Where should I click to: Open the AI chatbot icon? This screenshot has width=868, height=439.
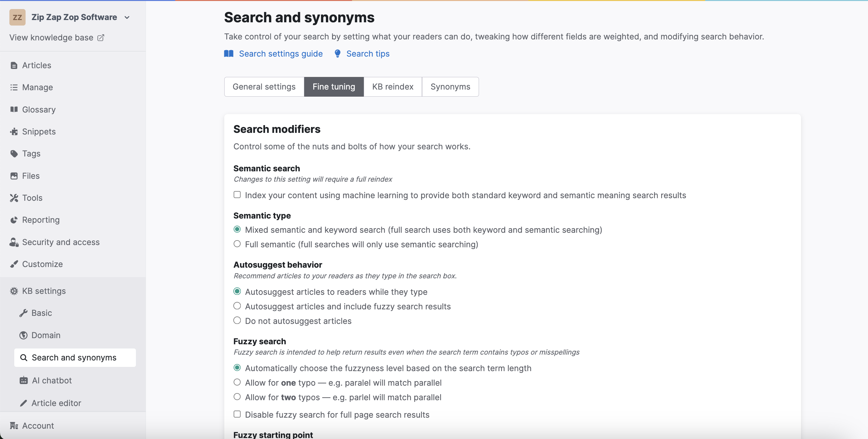pyautogui.click(x=23, y=380)
